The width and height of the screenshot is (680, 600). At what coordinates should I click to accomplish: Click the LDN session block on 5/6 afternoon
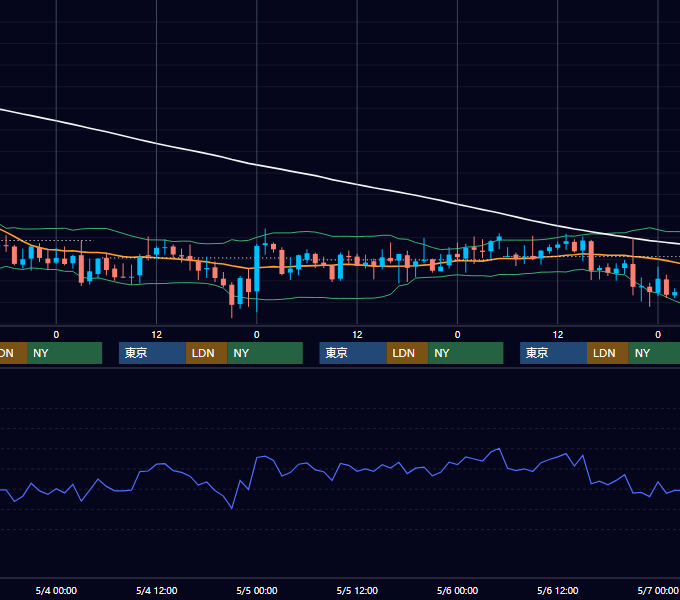[x=608, y=353]
